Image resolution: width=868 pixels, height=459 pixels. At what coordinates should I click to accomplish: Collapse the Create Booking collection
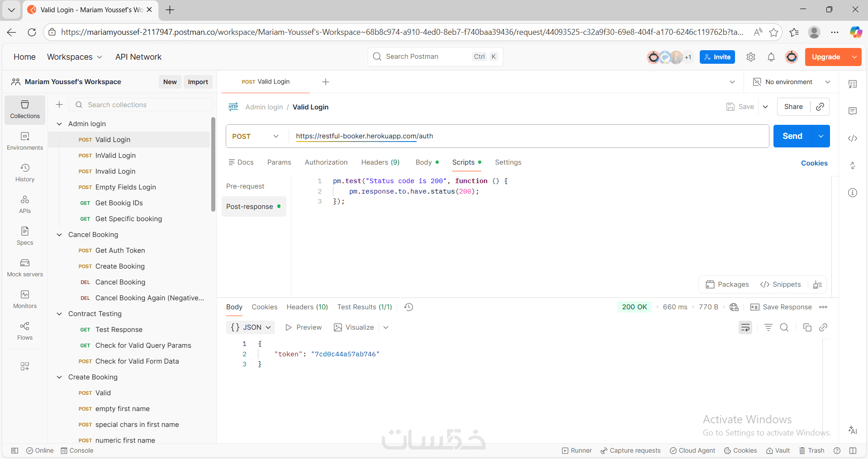tap(59, 377)
